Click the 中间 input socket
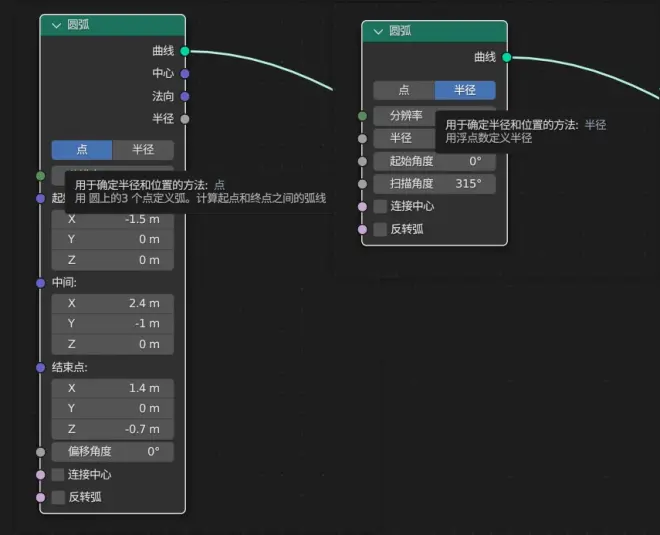 click(40, 282)
